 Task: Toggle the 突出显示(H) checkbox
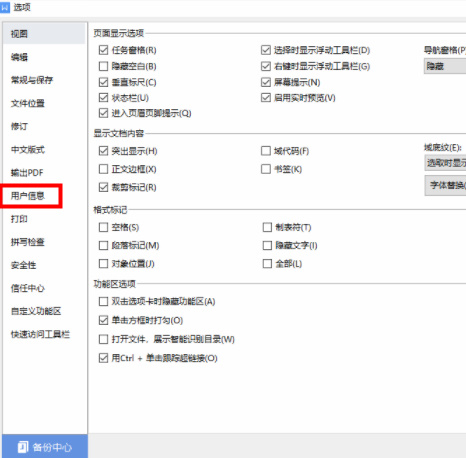pos(103,151)
